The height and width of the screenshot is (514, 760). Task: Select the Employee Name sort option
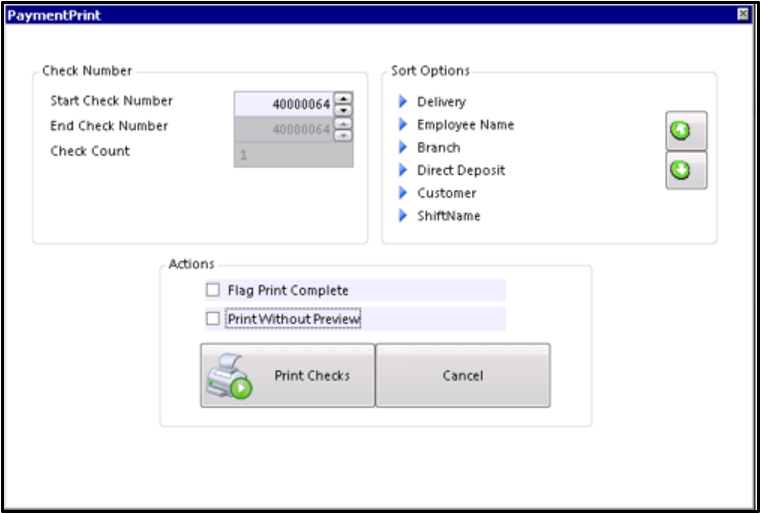(465, 125)
